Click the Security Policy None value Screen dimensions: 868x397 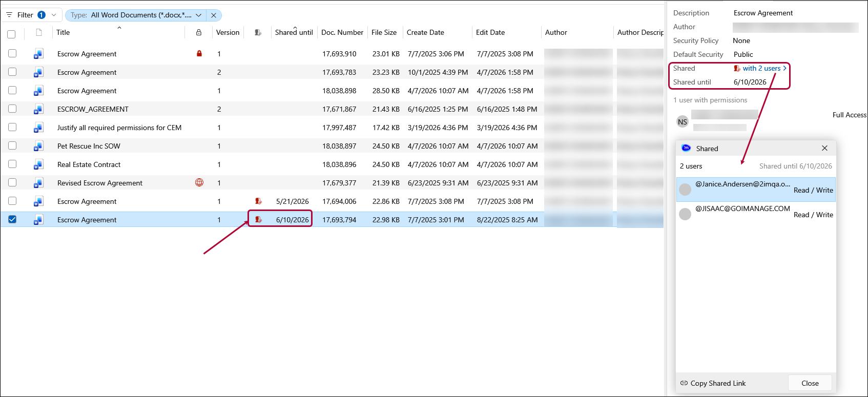[x=741, y=40]
